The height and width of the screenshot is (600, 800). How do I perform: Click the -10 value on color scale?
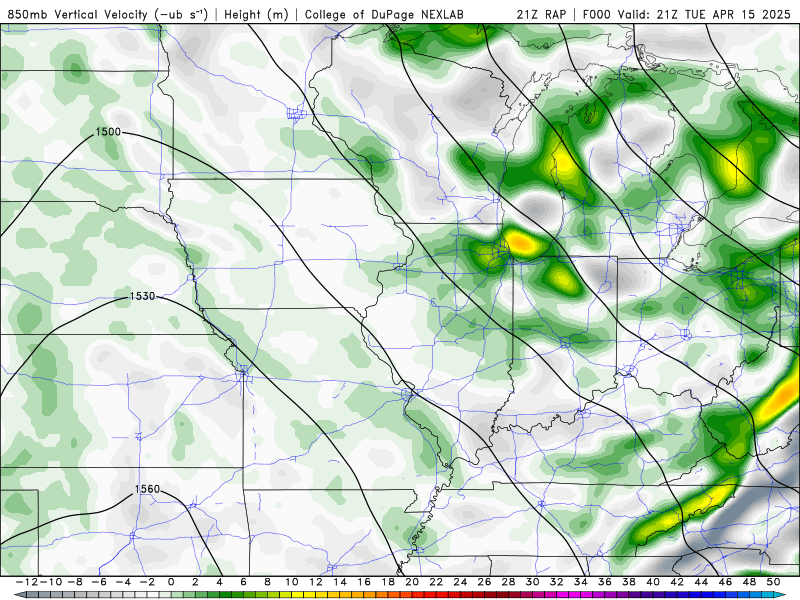coord(51,582)
